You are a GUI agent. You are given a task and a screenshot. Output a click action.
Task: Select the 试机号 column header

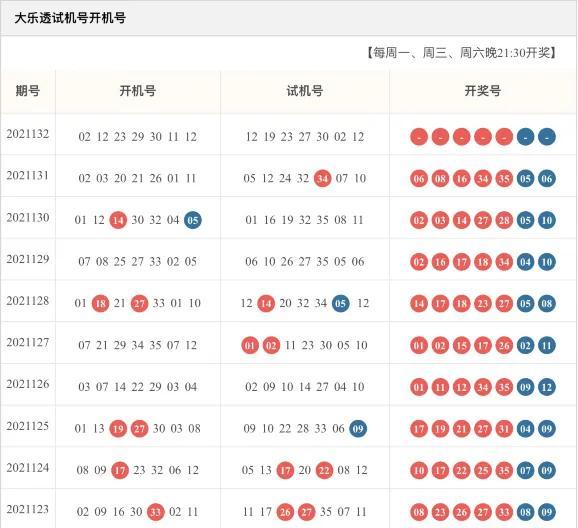(x=305, y=91)
